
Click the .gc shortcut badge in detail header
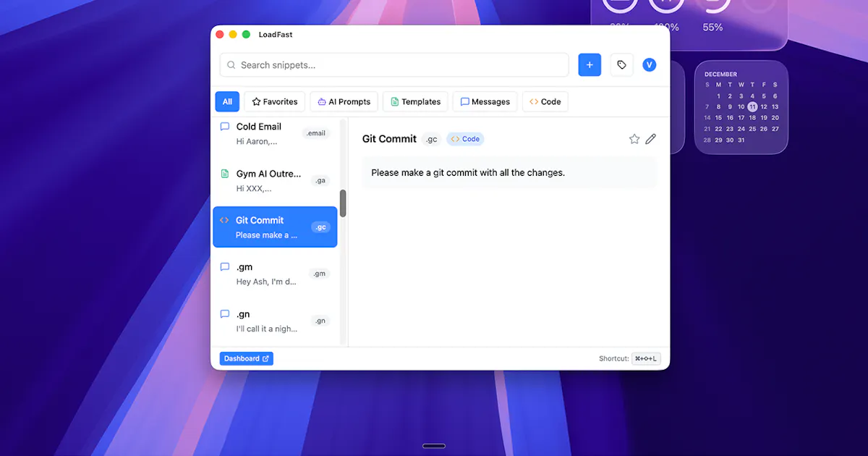click(432, 139)
